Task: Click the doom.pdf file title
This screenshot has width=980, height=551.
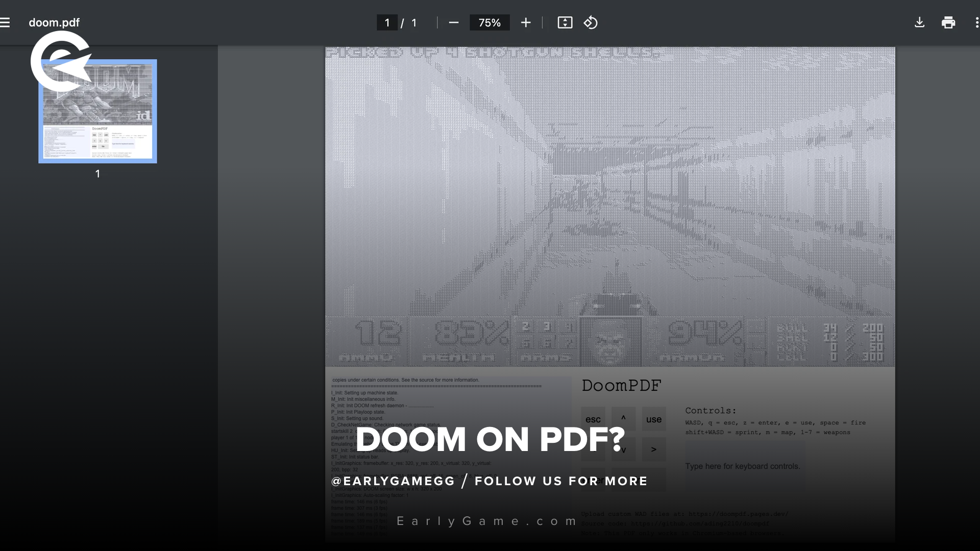Action: (x=54, y=22)
